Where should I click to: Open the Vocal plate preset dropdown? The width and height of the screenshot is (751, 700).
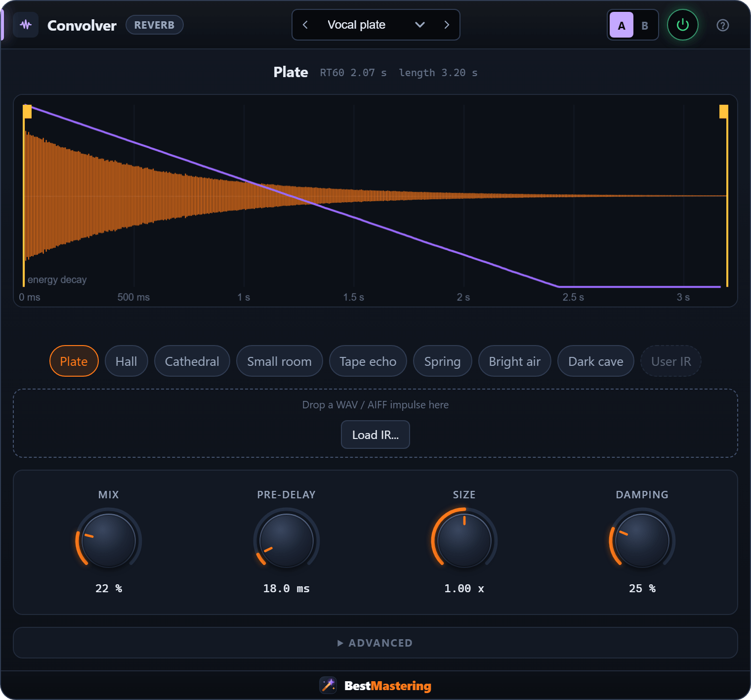[376, 25]
